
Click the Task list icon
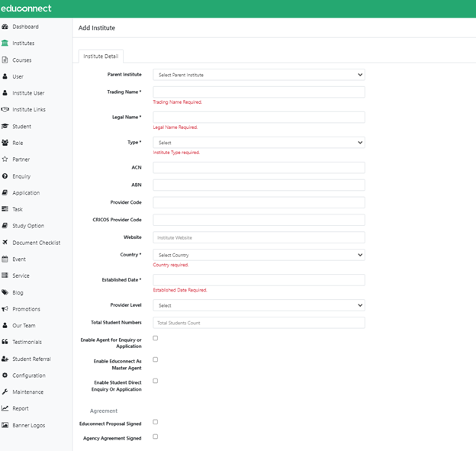coord(5,208)
